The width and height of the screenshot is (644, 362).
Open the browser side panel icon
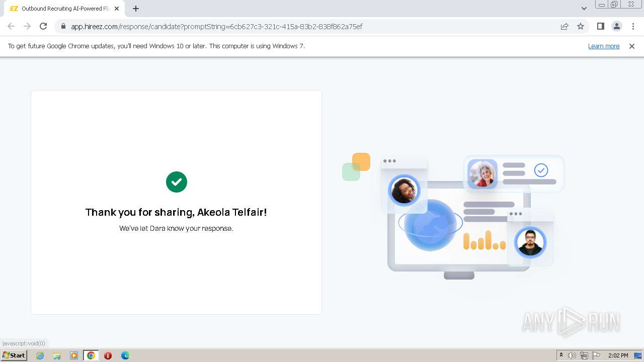(600, 26)
